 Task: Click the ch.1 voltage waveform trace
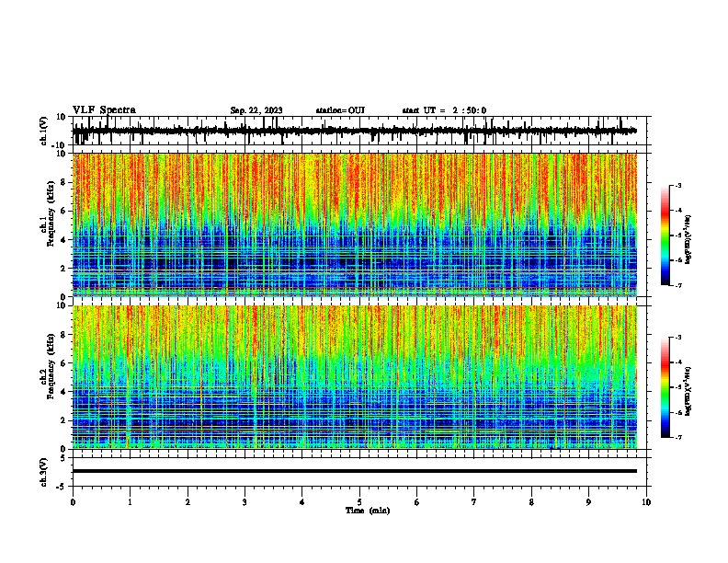[355, 131]
